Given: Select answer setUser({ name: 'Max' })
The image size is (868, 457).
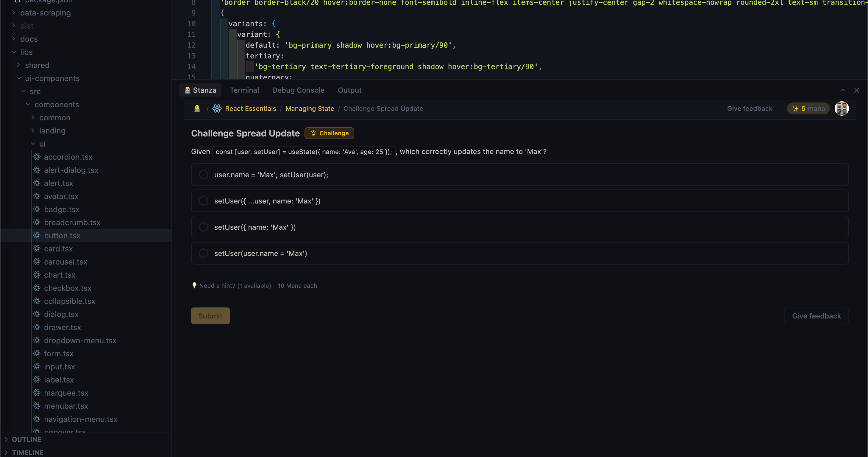Looking at the screenshot, I should click(x=204, y=227).
